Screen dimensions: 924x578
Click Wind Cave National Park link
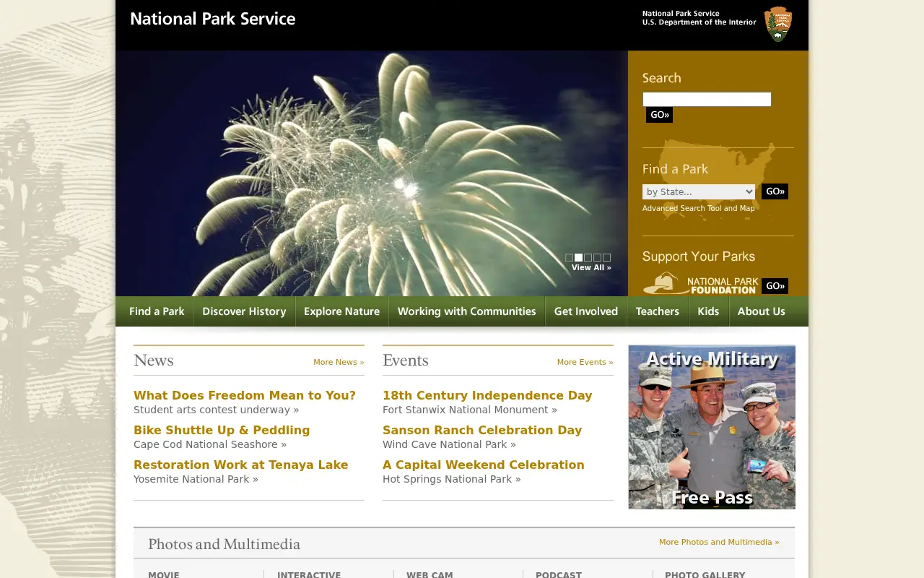click(x=449, y=444)
